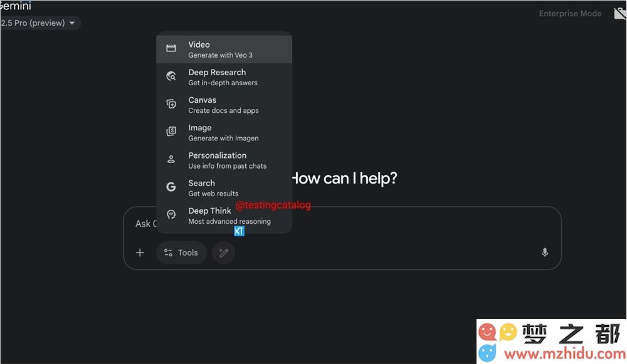Click the 'Get web results' subtitle text

[x=214, y=194]
